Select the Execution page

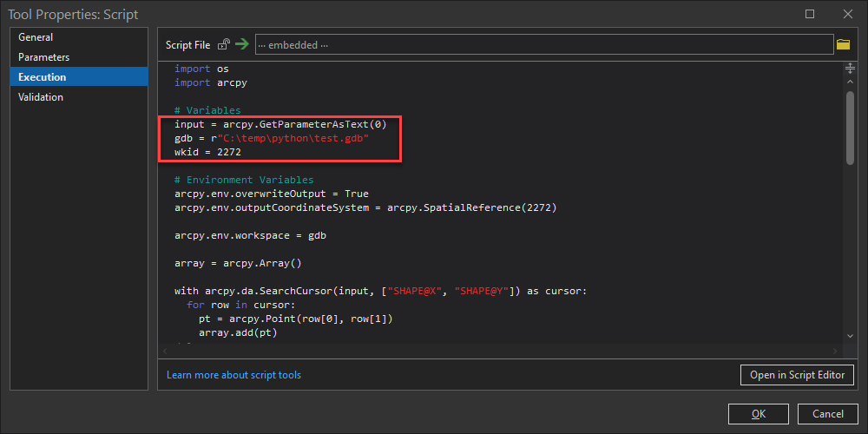(42, 77)
